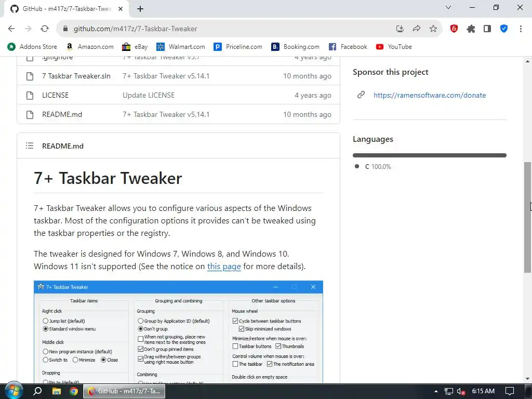Click the Update LICENSE commit message
The width and height of the screenshot is (532, 399).
click(x=149, y=96)
